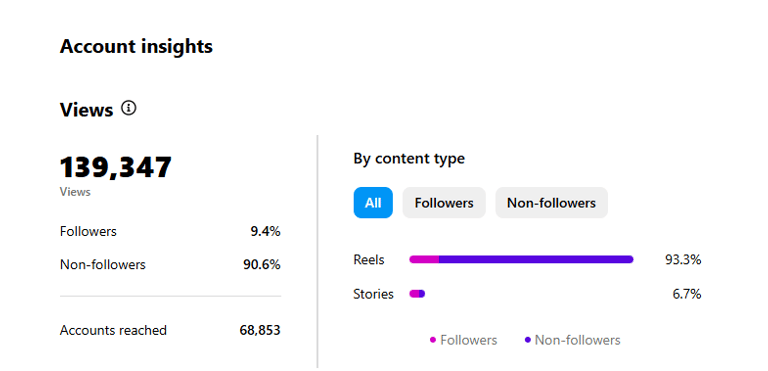
Task: Click the Followers 9.4% percentage
Action: (x=265, y=231)
